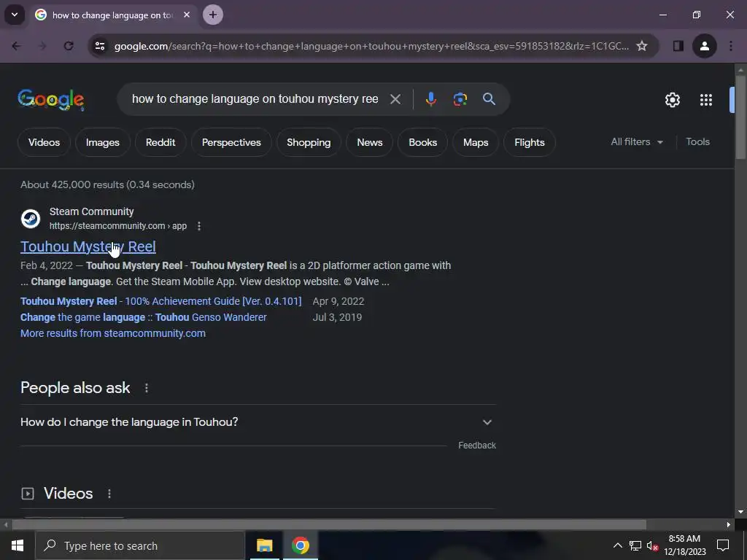Click the 'About 425,000 results' text

click(x=108, y=184)
